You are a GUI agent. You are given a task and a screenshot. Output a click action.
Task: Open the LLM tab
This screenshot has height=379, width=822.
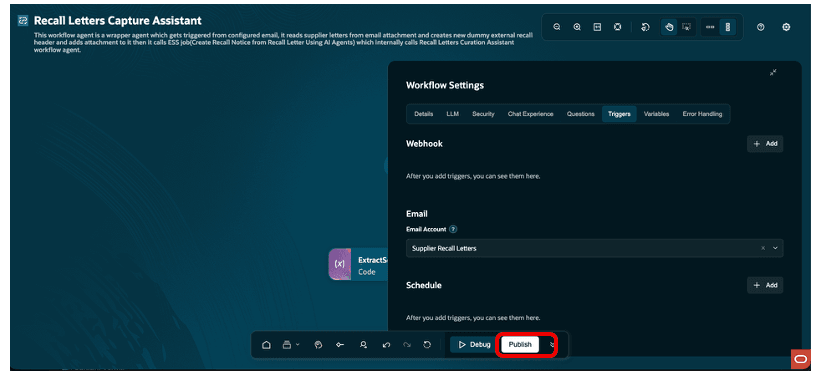point(452,114)
